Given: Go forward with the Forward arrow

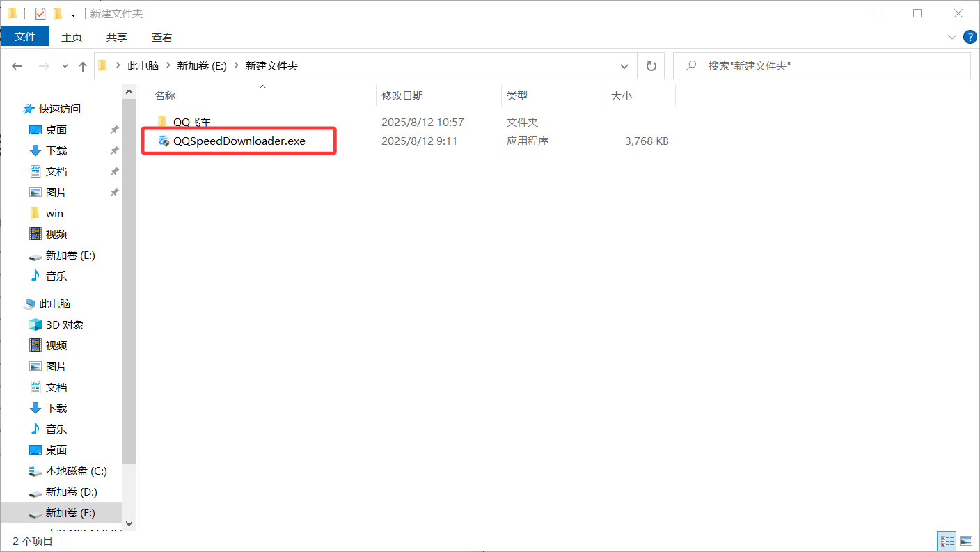Looking at the screenshot, I should [43, 66].
